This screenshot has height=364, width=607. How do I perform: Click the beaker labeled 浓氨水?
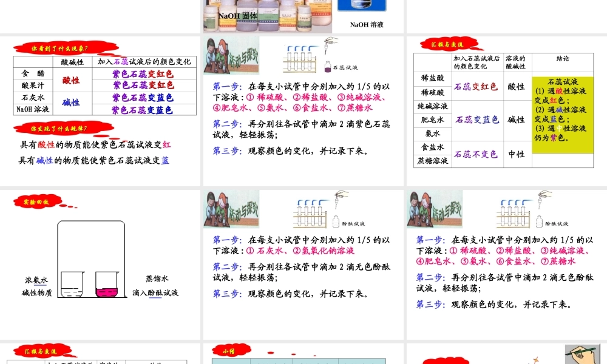coord(72,285)
